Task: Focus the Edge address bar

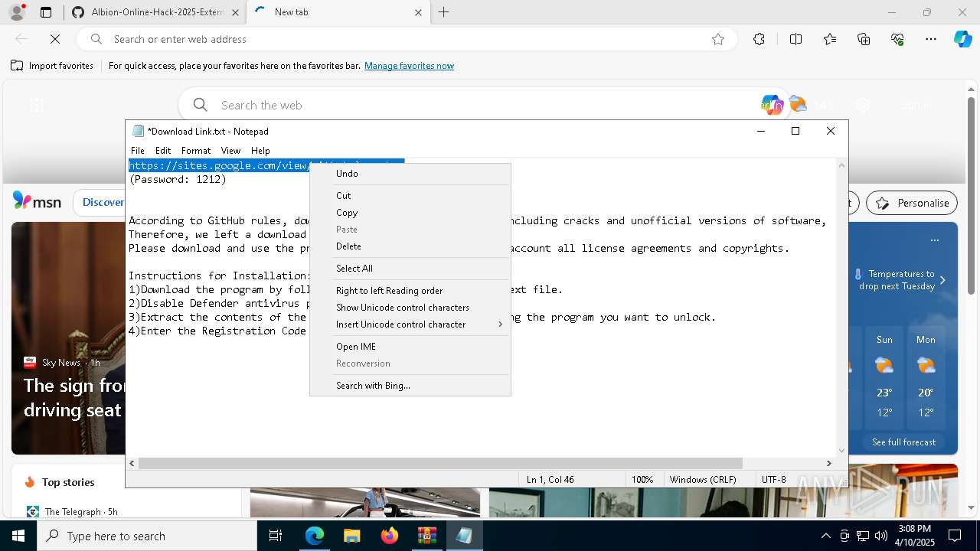Action: [406, 39]
